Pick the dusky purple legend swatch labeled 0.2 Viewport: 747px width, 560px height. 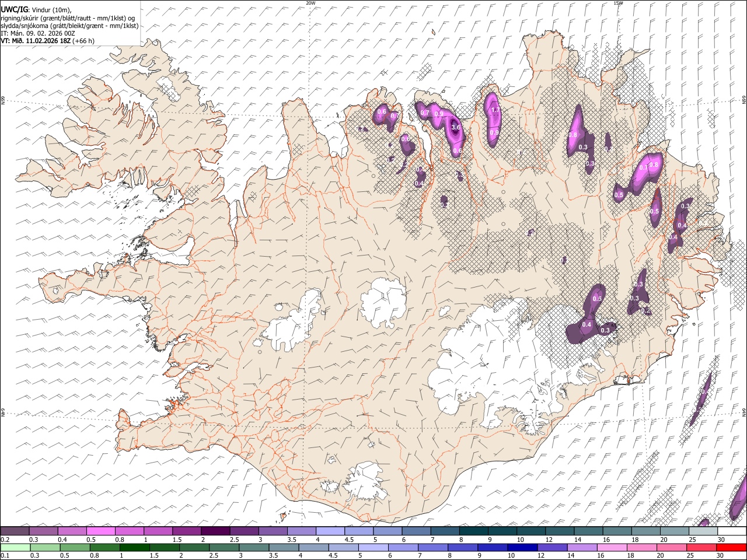[x=15, y=531]
